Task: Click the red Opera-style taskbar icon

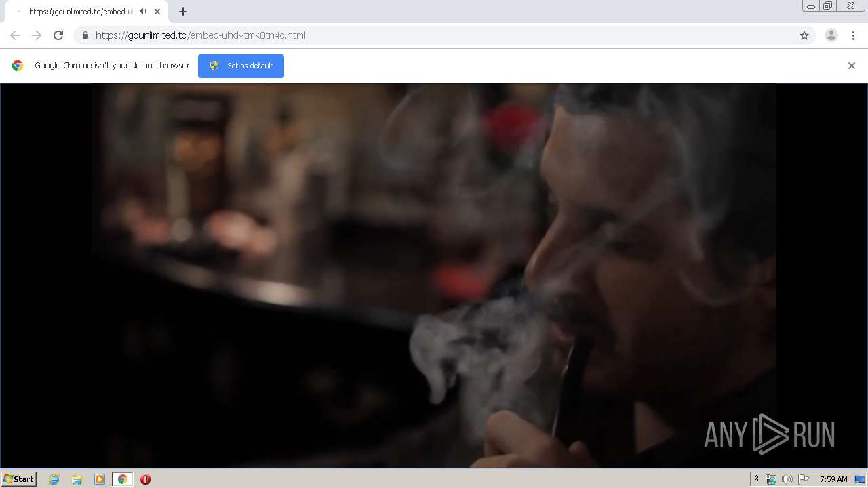Action: pyautogui.click(x=145, y=479)
